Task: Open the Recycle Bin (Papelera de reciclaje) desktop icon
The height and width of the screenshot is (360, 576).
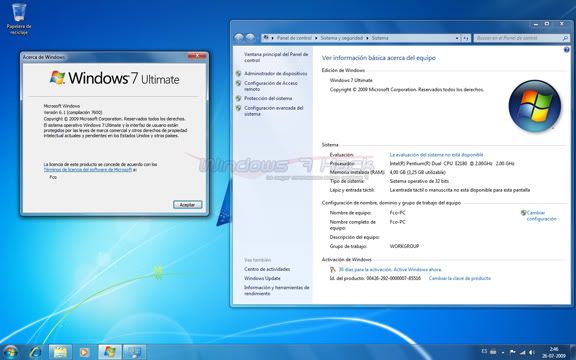Action: [19, 18]
